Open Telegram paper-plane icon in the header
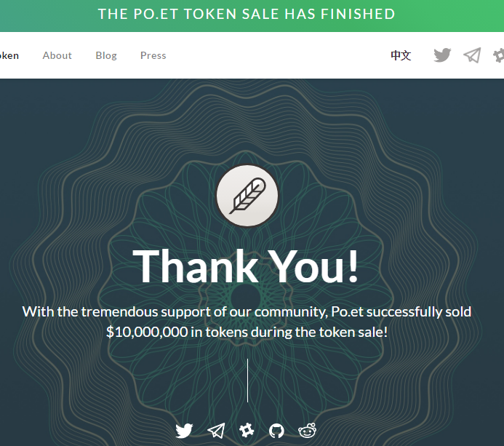This screenshot has height=446, width=504. point(472,55)
